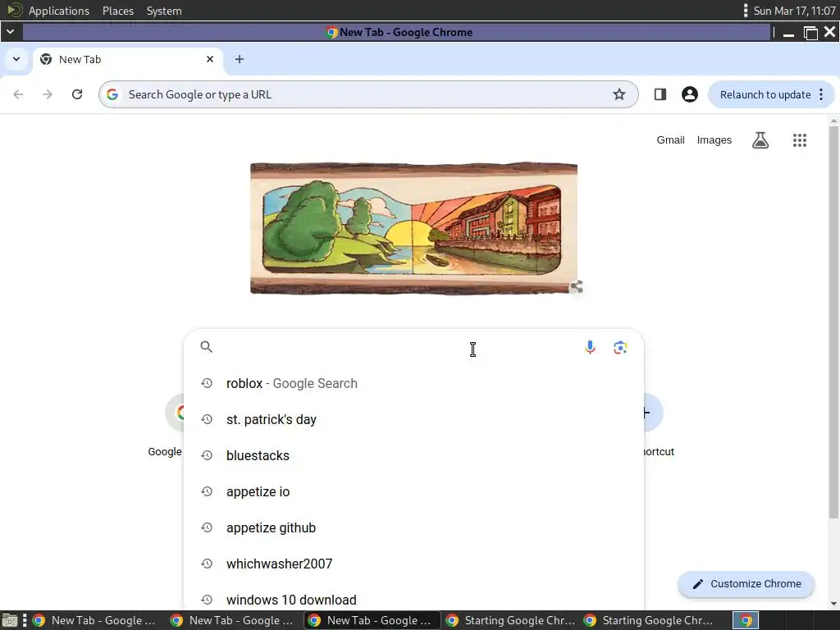Click the address bar URL field
This screenshot has height=630, width=840.
(367, 95)
